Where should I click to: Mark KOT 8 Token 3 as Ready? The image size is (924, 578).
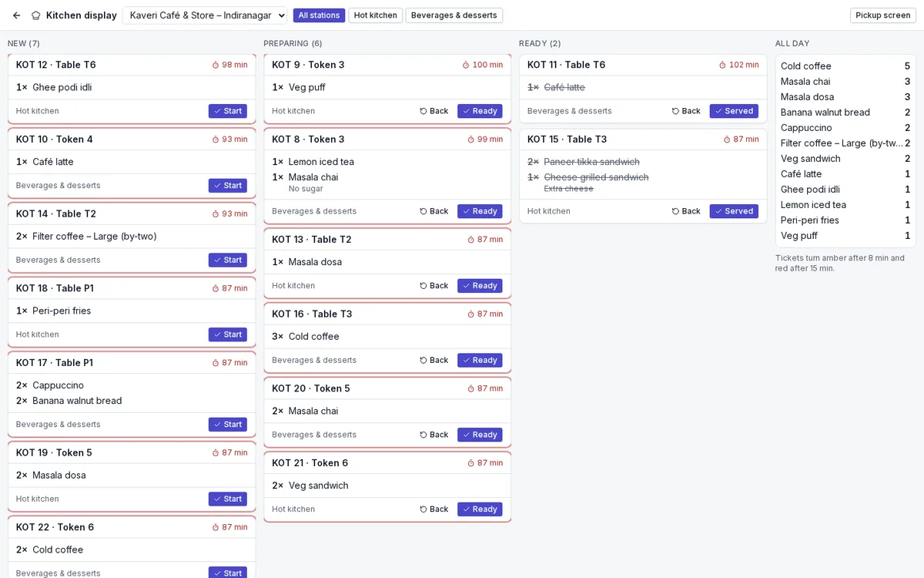click(x=480, y=211)
